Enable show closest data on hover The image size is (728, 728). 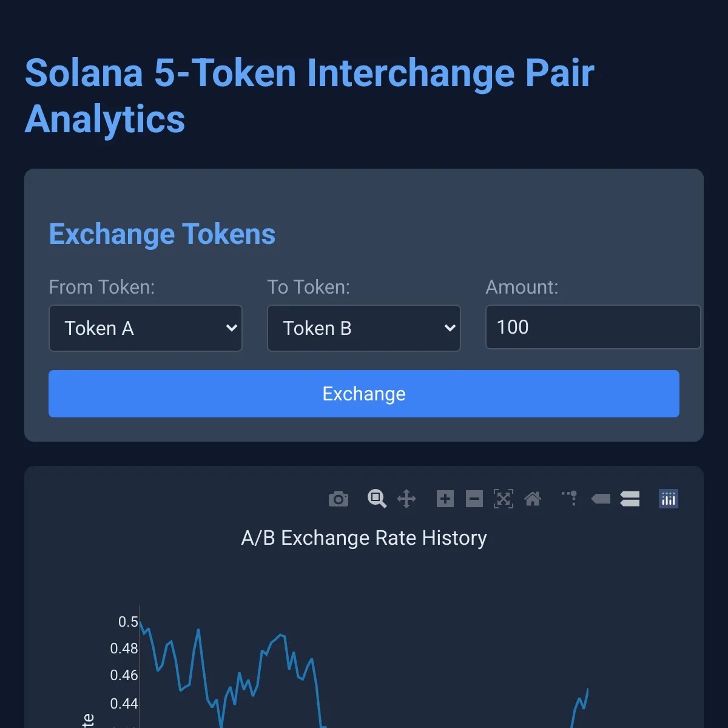(x=601, y=499)
